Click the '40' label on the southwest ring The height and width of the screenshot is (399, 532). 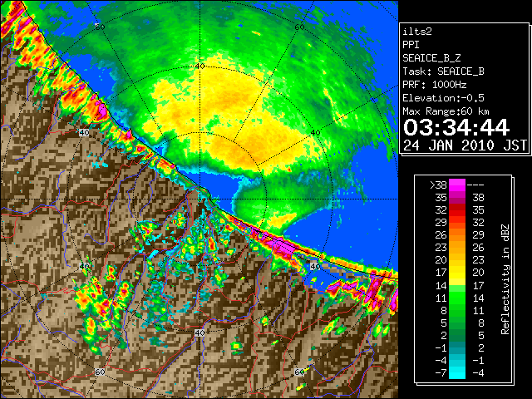[84, 266]
